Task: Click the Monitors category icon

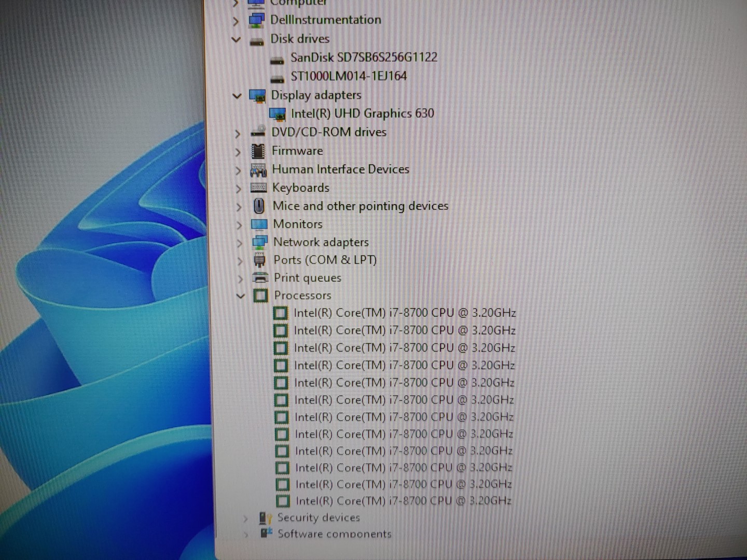Action: click(x=259, y=225)
